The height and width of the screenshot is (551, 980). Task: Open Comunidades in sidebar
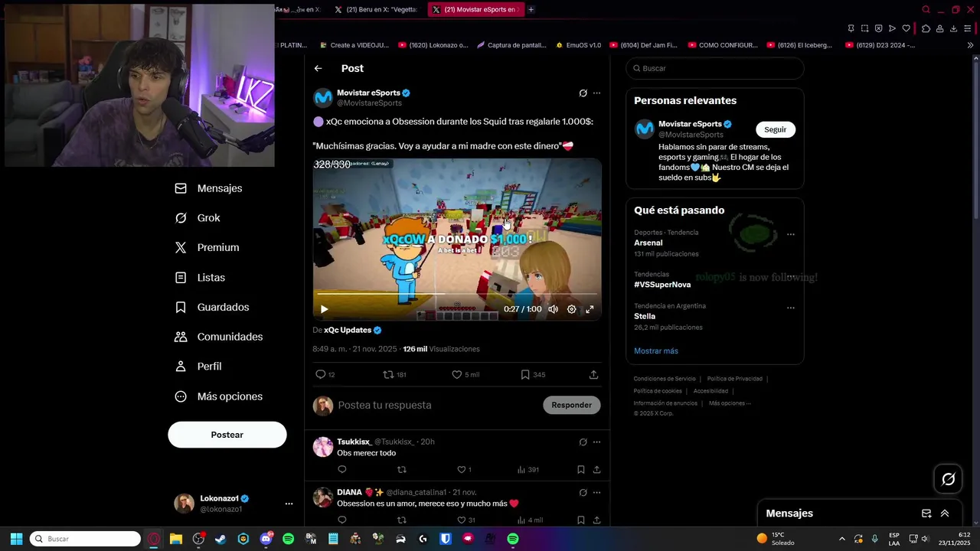(x=218, y=337)
